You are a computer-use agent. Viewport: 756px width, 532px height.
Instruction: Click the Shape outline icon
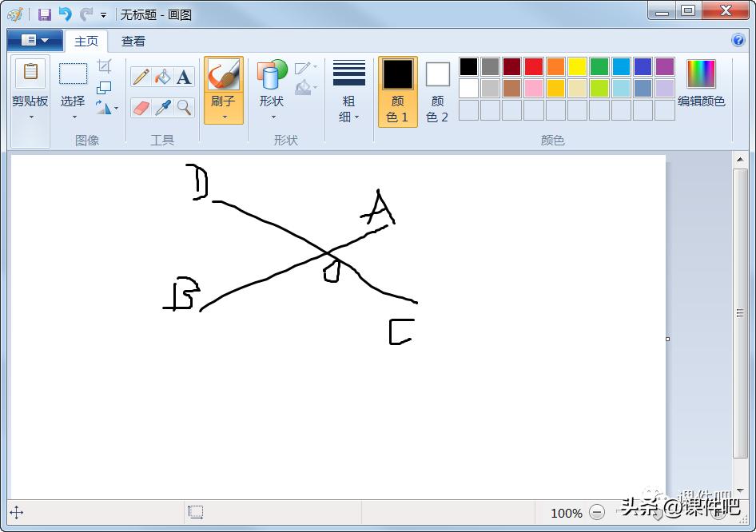[303, 68]
